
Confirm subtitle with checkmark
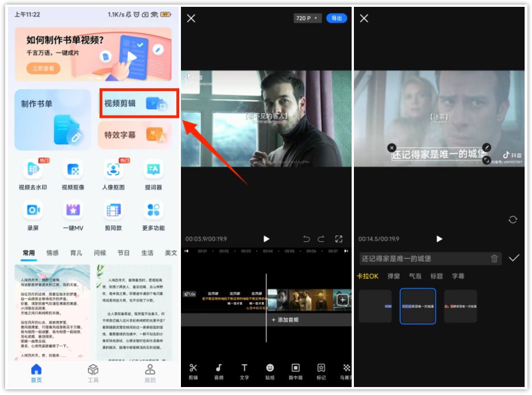pos(514,258)
